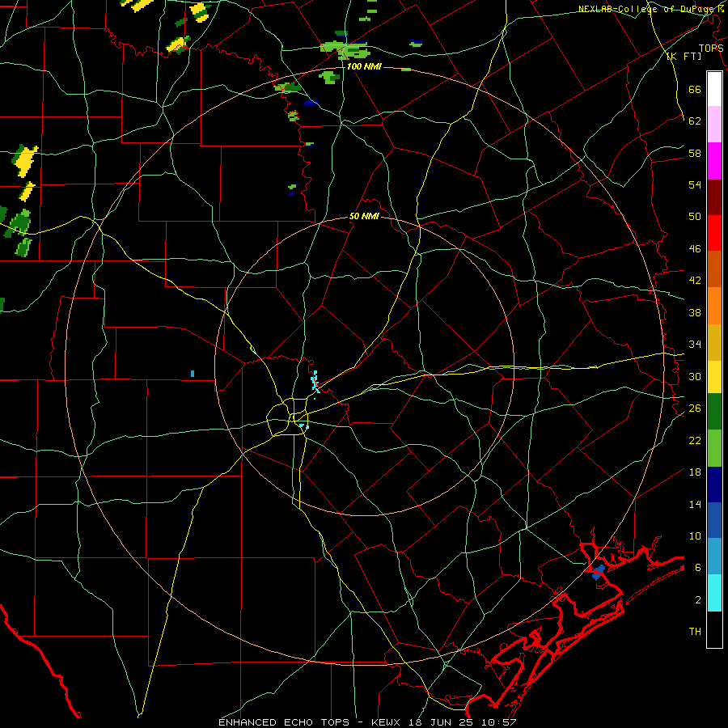Click legend value 26

pyautogui.click(x=695, y=408)
